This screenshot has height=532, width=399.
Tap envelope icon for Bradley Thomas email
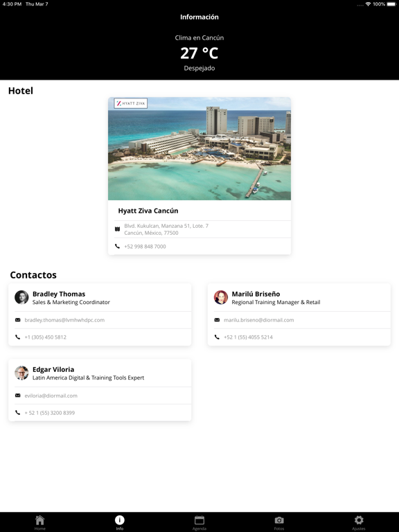click(17, 320)
